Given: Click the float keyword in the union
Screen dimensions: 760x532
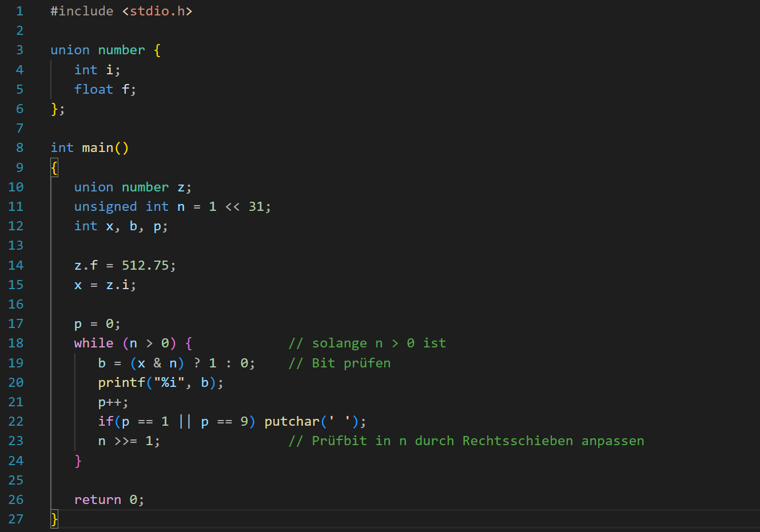Looking at the screenshot, I should click(93, 89).
